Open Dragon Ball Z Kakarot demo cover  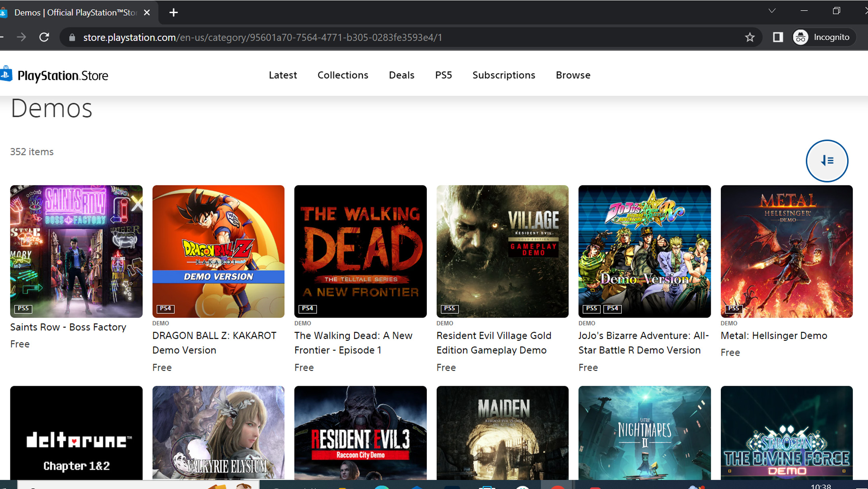pos(218,251)
